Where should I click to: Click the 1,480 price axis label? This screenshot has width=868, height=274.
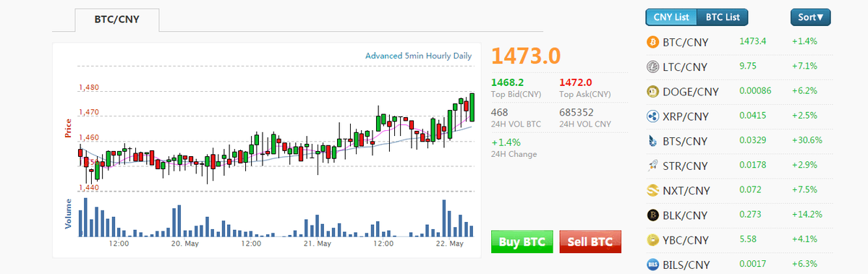pos(88,87)
